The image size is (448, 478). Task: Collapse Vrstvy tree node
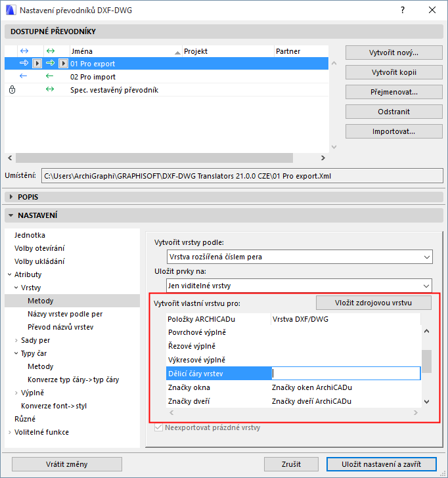click(x=16, y=288)
